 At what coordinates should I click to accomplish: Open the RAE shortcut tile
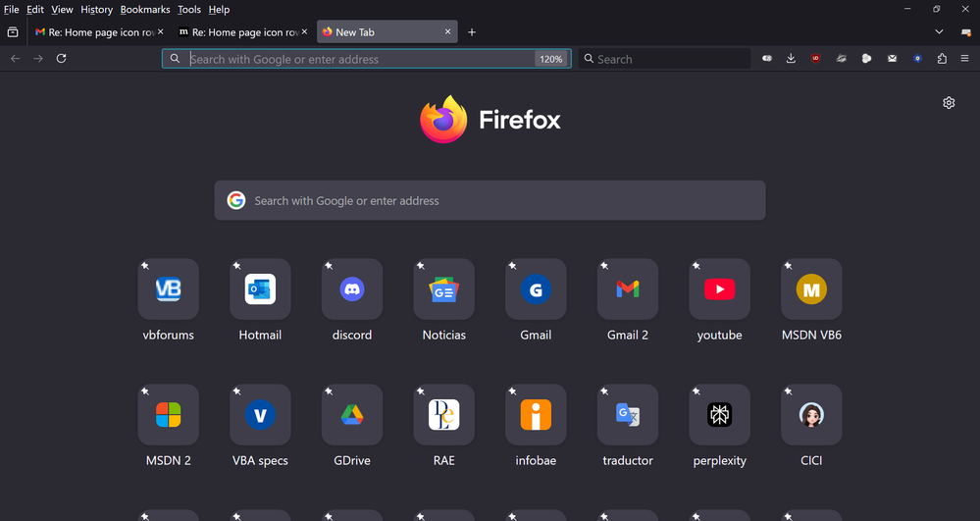(443, 415)
